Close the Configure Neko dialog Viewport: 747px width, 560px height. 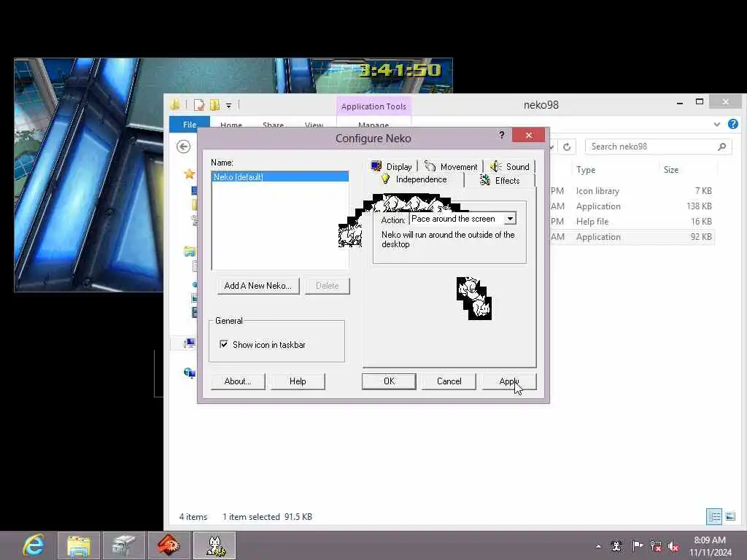click(529, 135)
